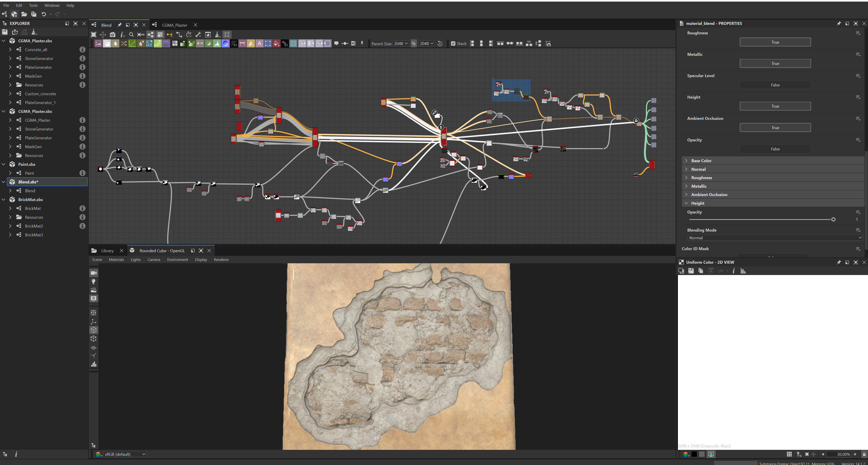Open the sRGB (default) color space dropdown

(x=125, y=454)
